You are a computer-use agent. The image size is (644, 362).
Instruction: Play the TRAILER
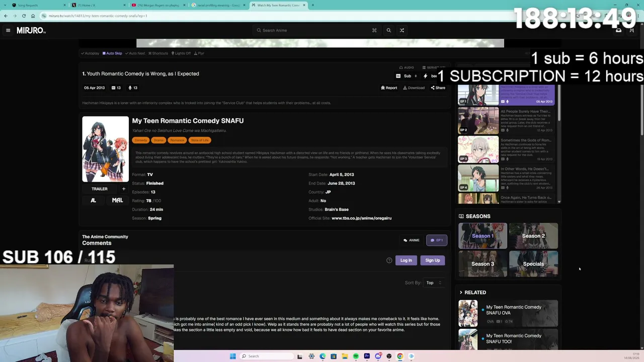(100, 189)
